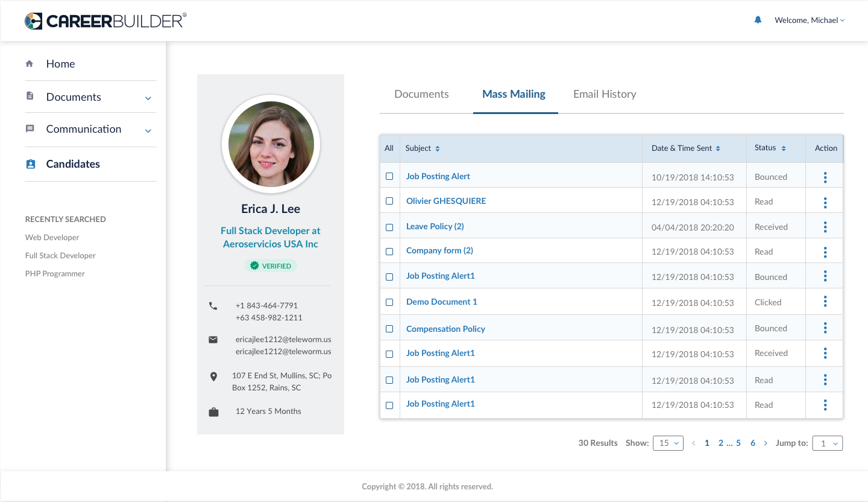Sort table by Date & Time Sent arrows
The height and width of the screenshot is (502, 868).
[718, 148]
